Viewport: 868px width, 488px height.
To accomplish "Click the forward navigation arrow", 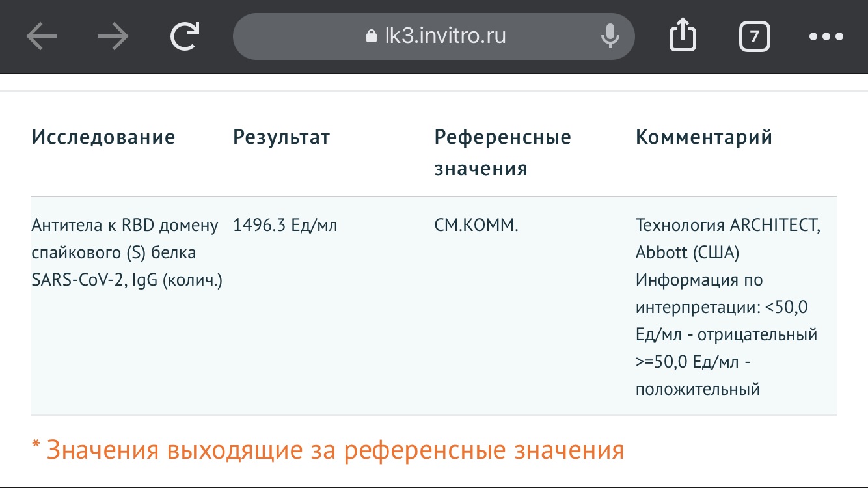I will coord(113,36).
